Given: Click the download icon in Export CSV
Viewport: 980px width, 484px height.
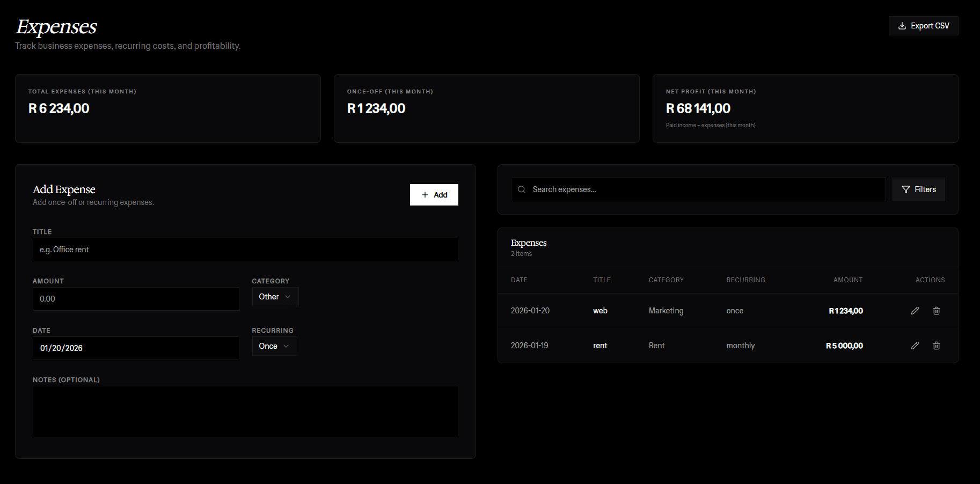Looking at the screenshot, I should click(902, 25).
